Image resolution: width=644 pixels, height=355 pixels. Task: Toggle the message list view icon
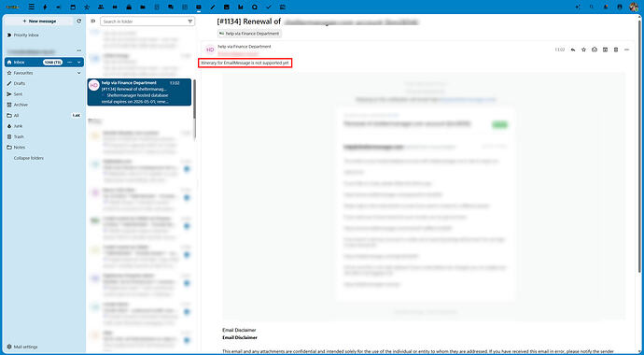92,21
